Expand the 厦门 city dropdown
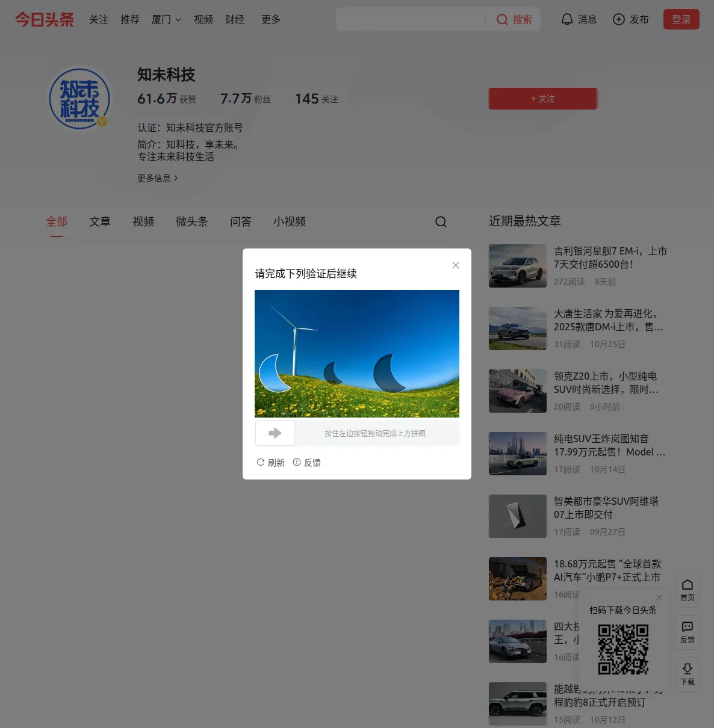714x728 pixels. (x=166, y=20)
